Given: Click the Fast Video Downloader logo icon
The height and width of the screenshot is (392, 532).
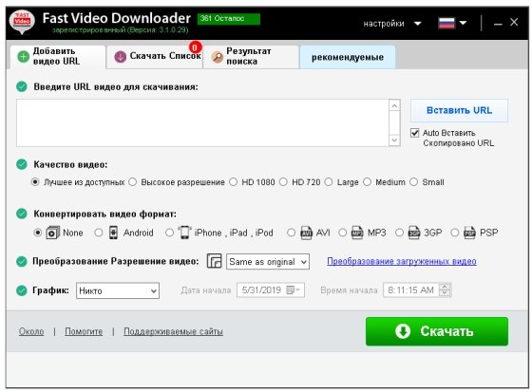Looking at the screenshot, I should pyautogui.click(x=22, y=22).
